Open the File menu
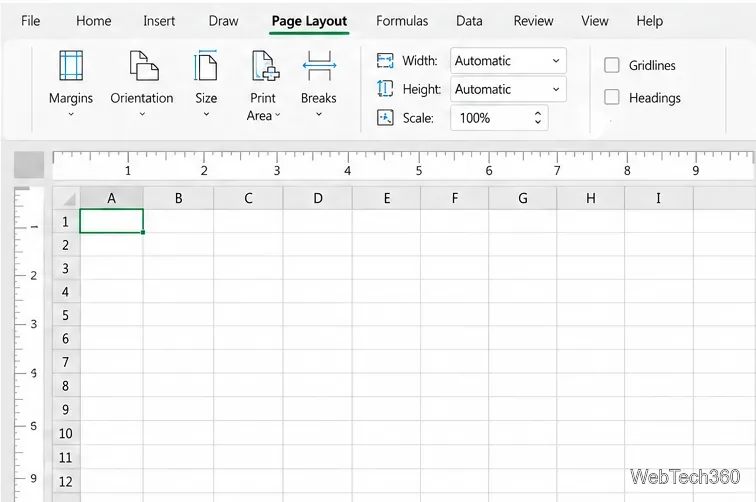Viewport: 756px width, 502px height. pyautogui.click(x=30, y=21)
